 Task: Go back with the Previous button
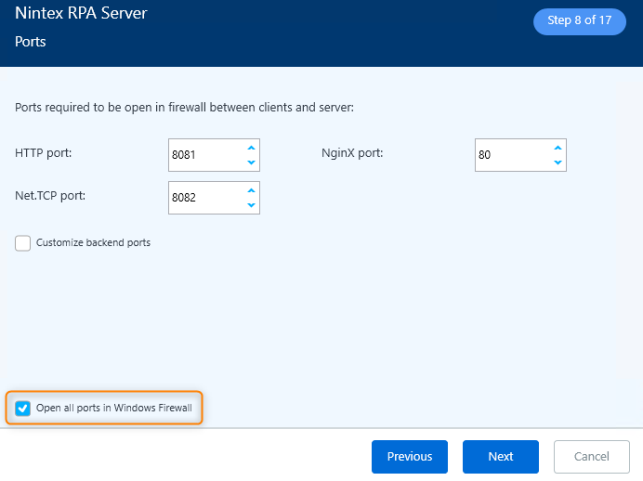click(409, 457)
